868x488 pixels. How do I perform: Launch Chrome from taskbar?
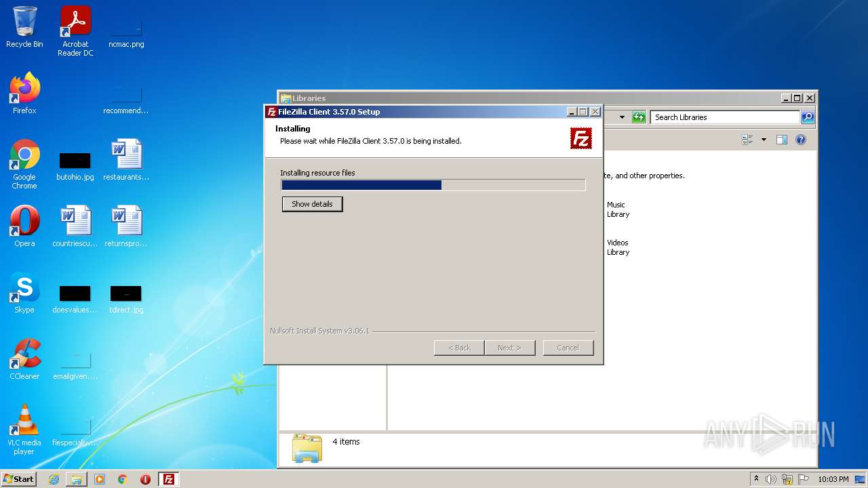[x=123, y=479]
